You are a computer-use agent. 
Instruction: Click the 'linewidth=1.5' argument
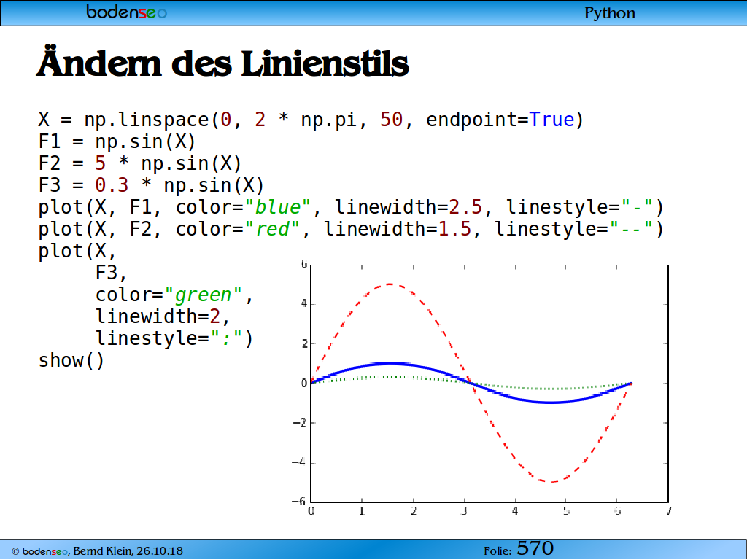(x=398, y=229)
